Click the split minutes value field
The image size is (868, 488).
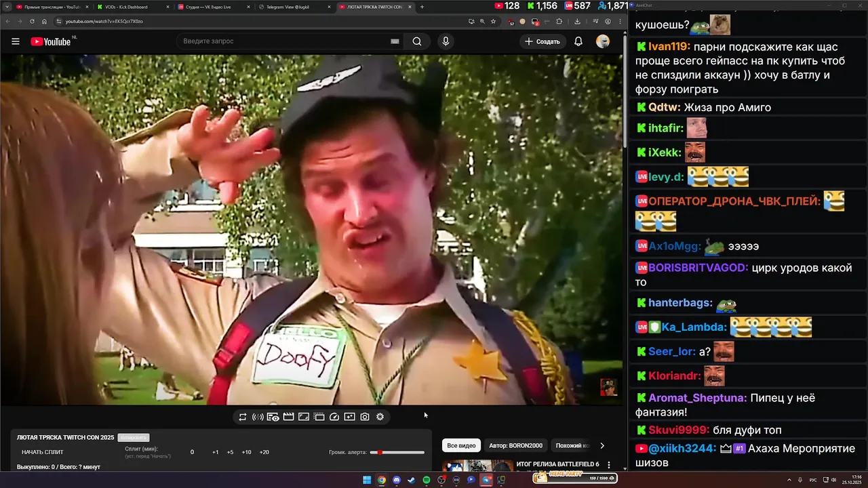pyautogui.click(x=192, y=452)
